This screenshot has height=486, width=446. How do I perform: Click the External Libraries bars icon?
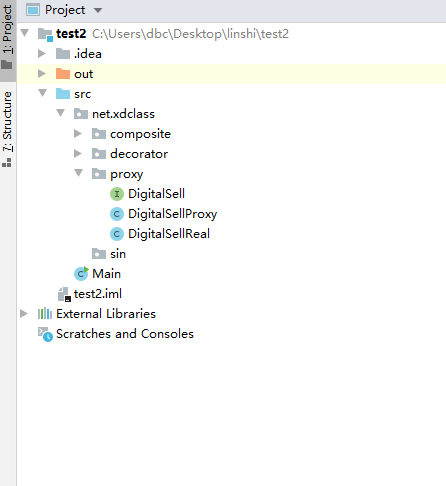click(45, 314)
